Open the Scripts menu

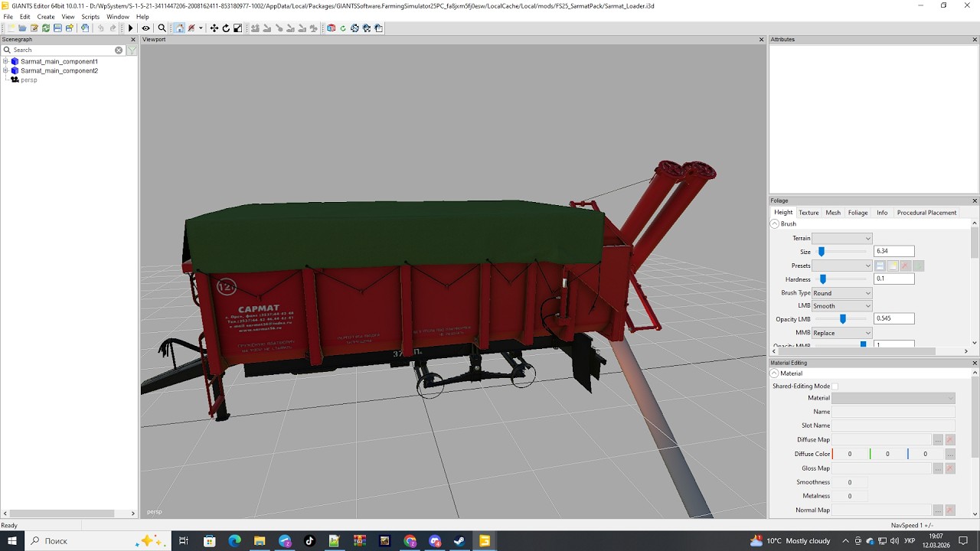[x=90, y=17]
